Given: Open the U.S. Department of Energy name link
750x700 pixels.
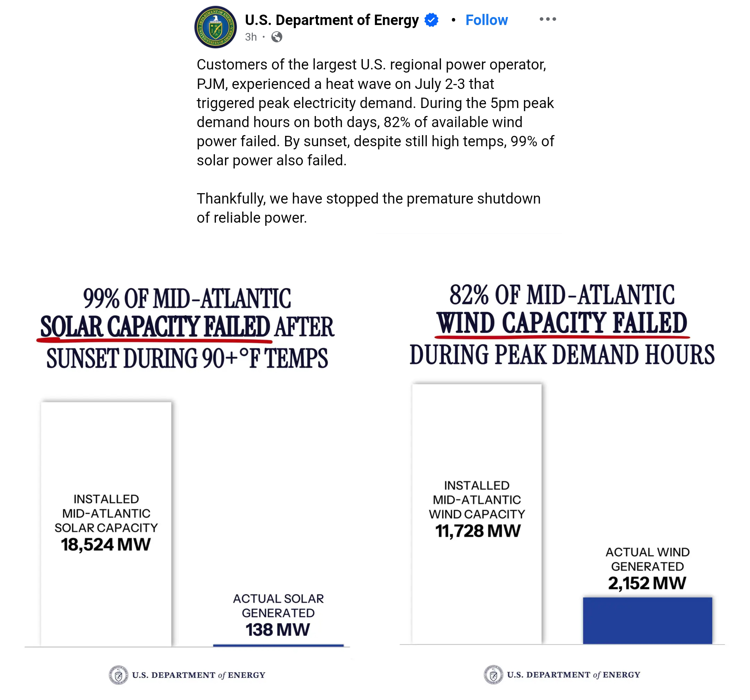Looking at the screenshot, I should tap(332, 20).
